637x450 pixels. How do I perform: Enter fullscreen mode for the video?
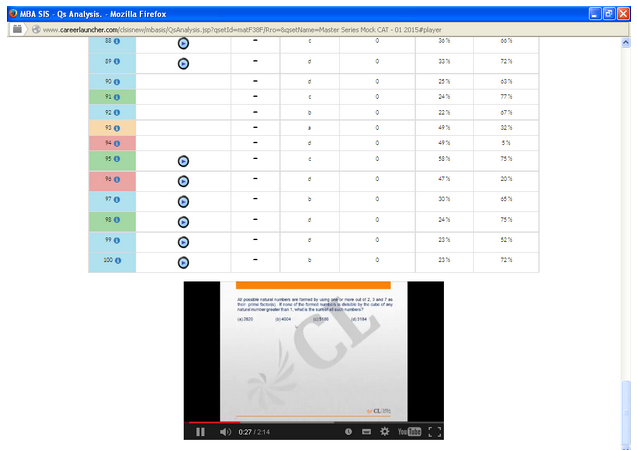[x=435, y=432]
